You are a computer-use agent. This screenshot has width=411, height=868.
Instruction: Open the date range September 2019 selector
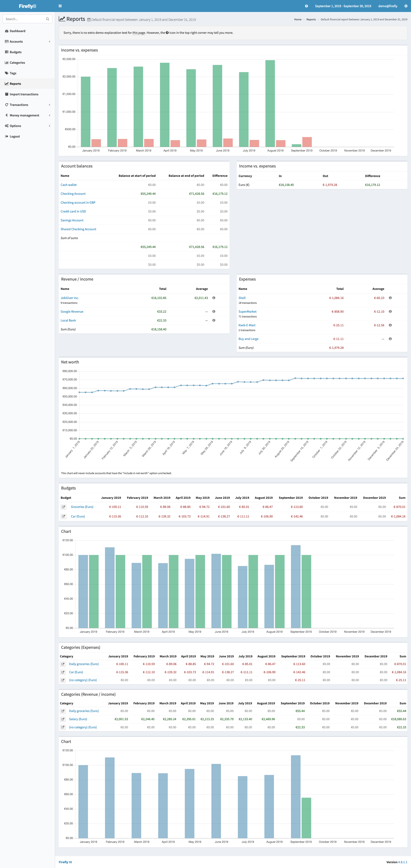point(342,6)
